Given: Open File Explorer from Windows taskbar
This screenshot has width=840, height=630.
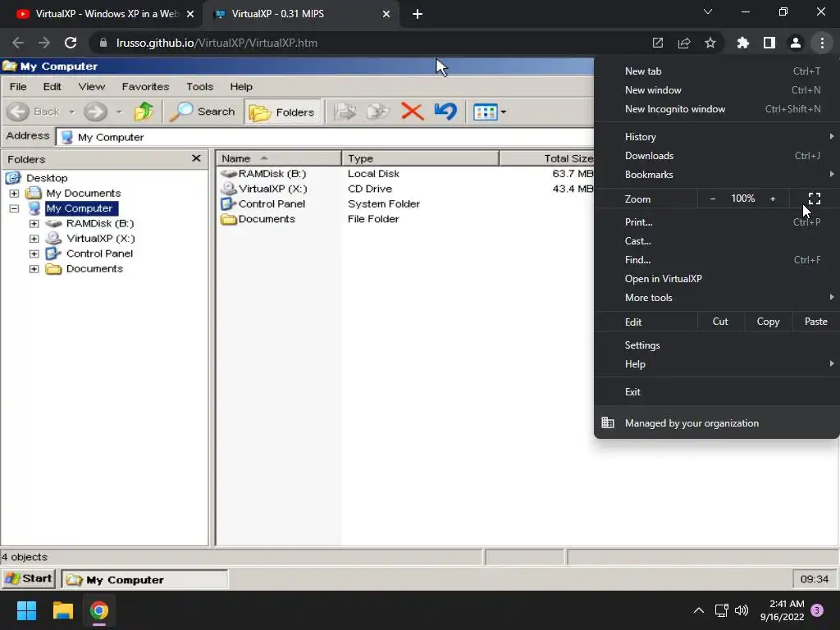Looking at the screenshot, I should 62,610.
